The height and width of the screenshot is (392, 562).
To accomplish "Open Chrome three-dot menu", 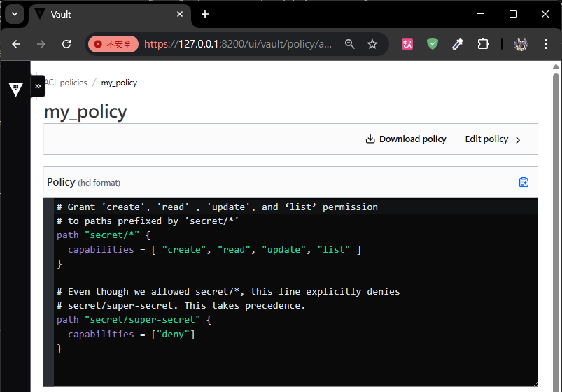I will [546, 44].
